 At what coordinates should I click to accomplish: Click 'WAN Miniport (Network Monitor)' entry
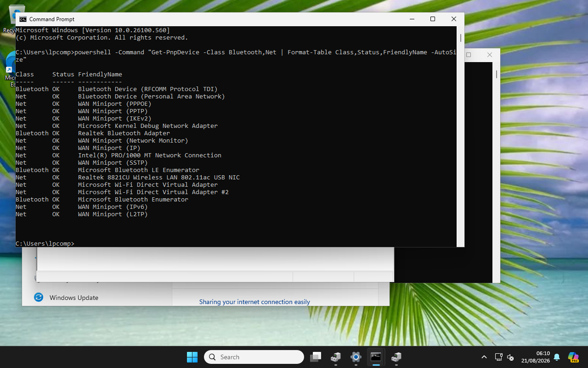point(133,140)
